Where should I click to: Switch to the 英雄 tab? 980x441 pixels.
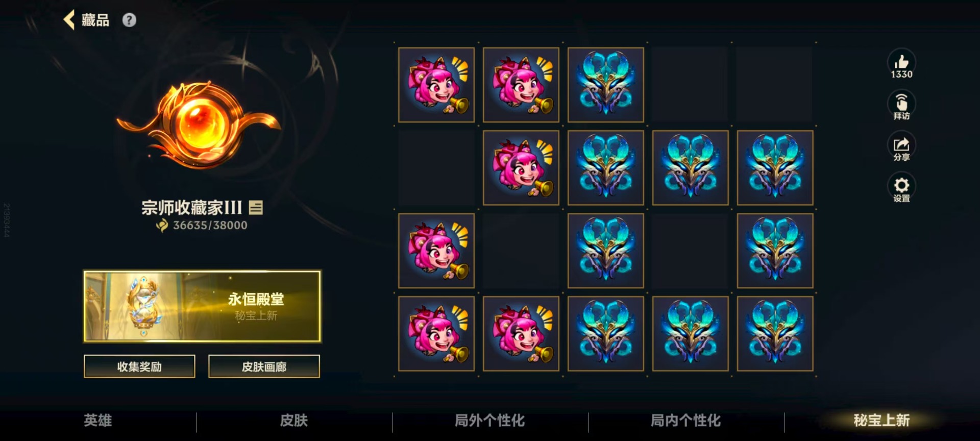point(98,421)
